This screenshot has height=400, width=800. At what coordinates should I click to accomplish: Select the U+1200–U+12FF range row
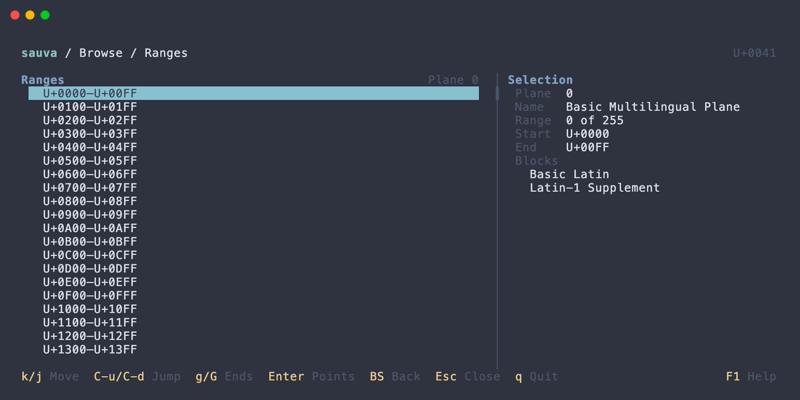point(254,336)
